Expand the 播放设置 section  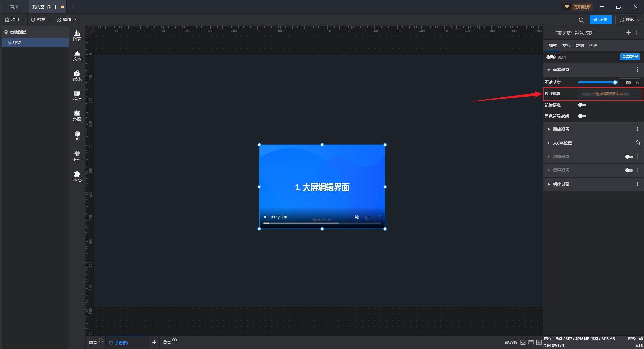[x=549, y=129]
